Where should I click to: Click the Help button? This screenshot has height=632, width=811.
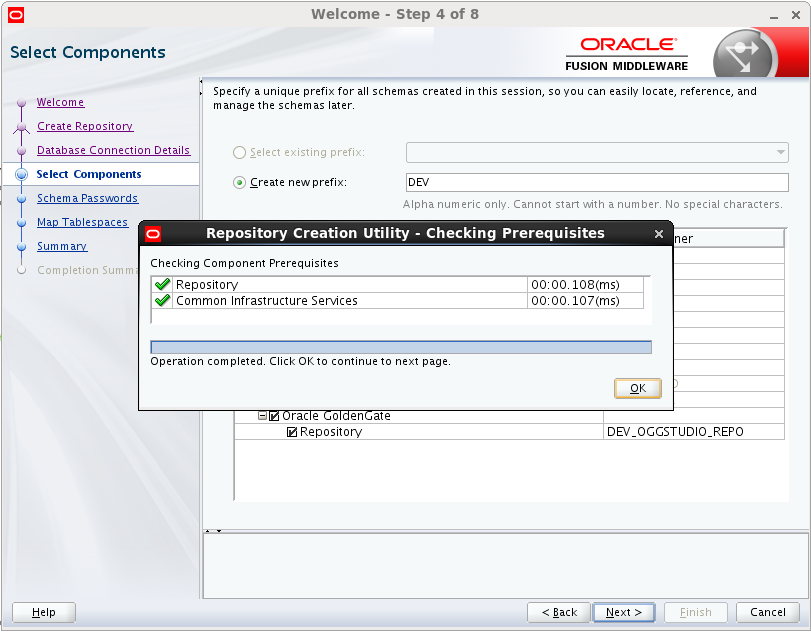click(x=44, y=612)
